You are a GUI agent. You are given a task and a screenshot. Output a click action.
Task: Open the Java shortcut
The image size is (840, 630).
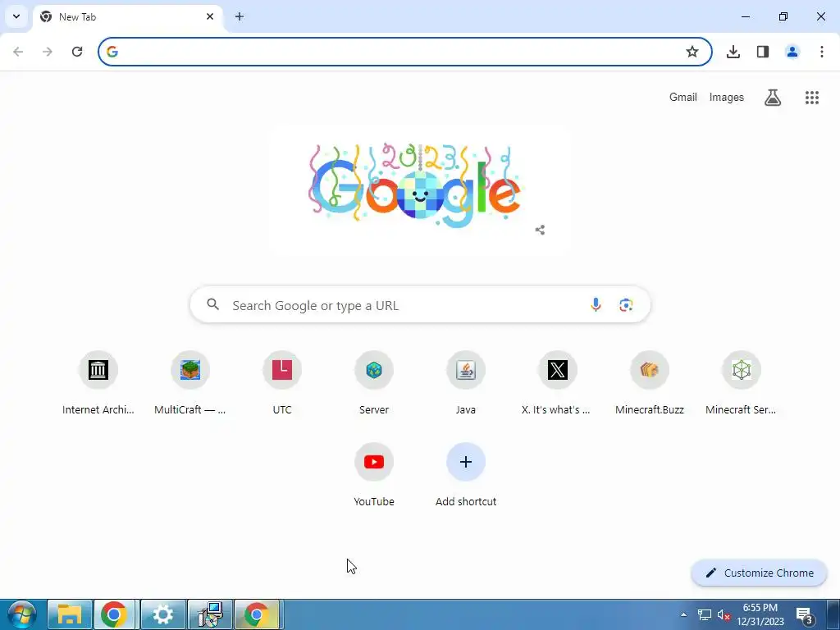point(466,383)
